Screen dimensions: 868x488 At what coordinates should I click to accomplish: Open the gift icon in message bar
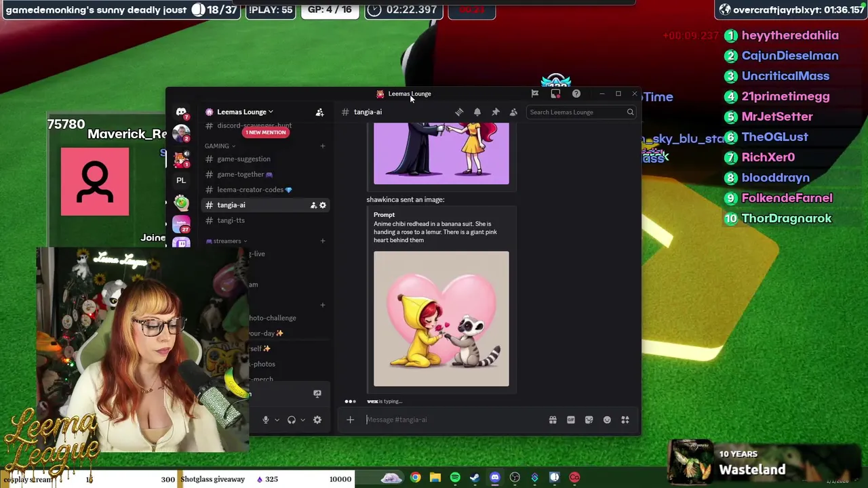(x=553, y=420)
